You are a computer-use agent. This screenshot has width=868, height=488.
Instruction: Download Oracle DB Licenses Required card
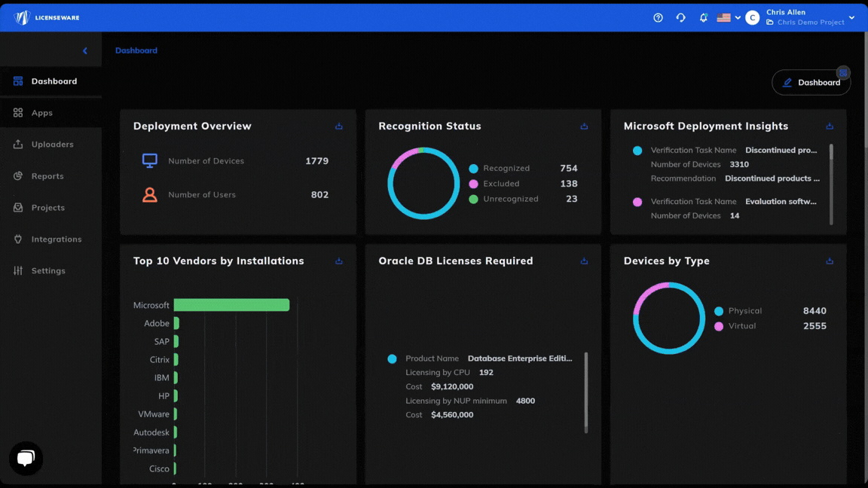click(584, 261)
